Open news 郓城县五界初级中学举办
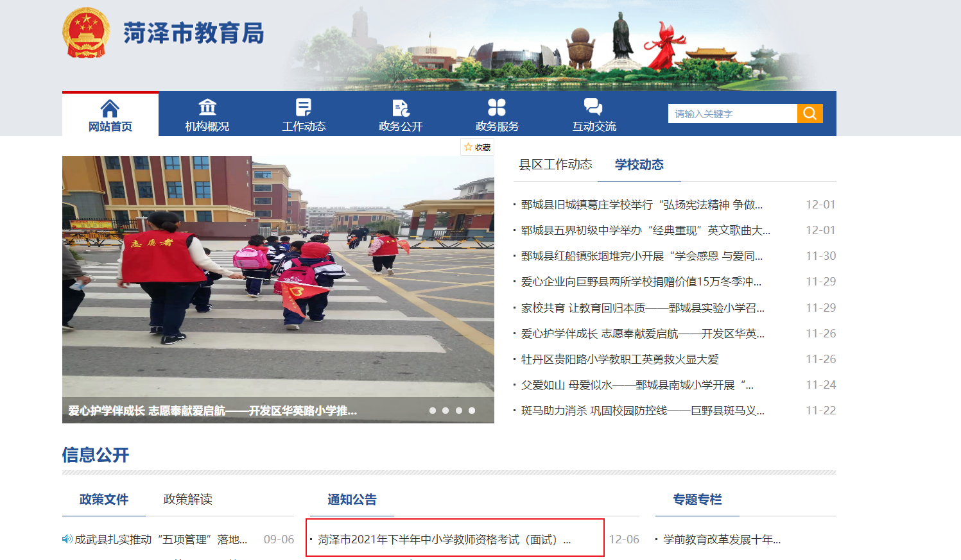Viewport: 961px width, 560px height. (x=646, y=230)
